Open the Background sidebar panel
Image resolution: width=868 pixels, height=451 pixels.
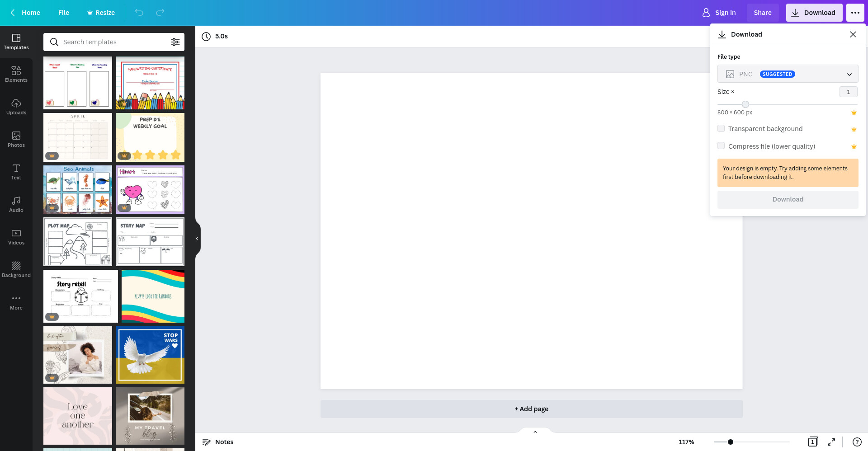click(16, 269)
